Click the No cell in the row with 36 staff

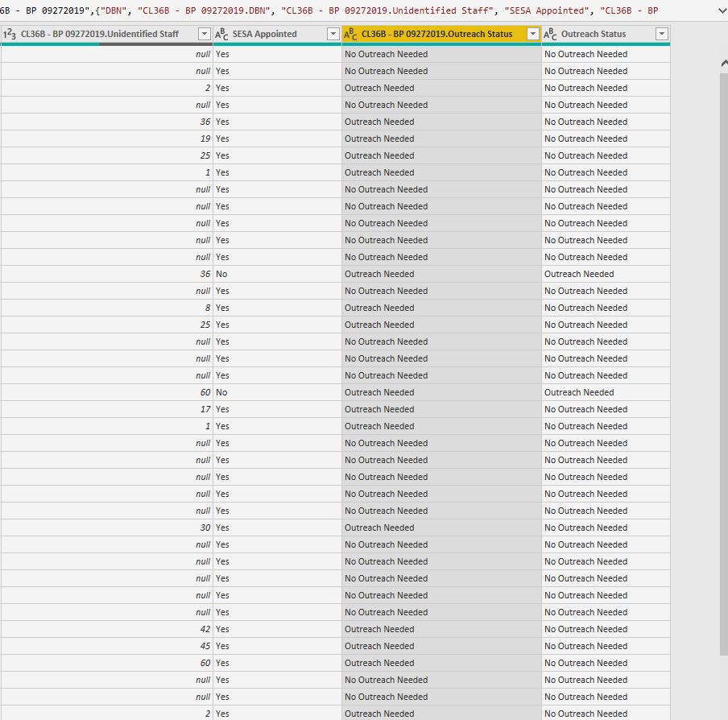click(x=277, y=274)
